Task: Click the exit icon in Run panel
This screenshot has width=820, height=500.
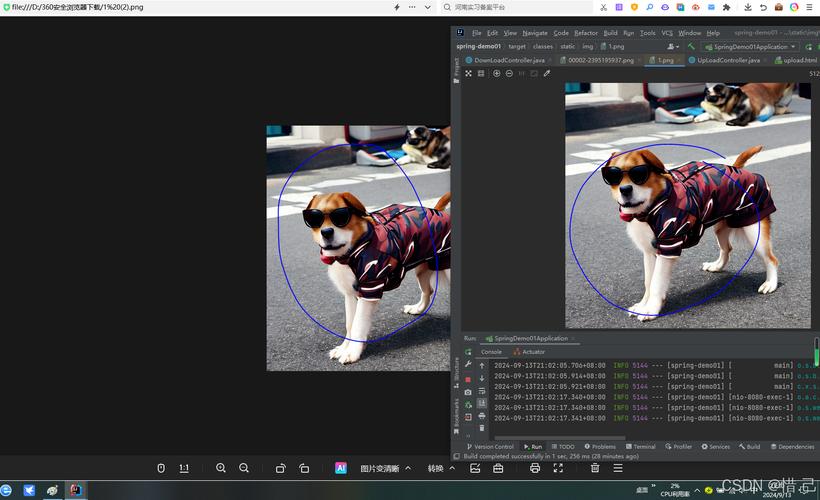Action: (468, 417)
